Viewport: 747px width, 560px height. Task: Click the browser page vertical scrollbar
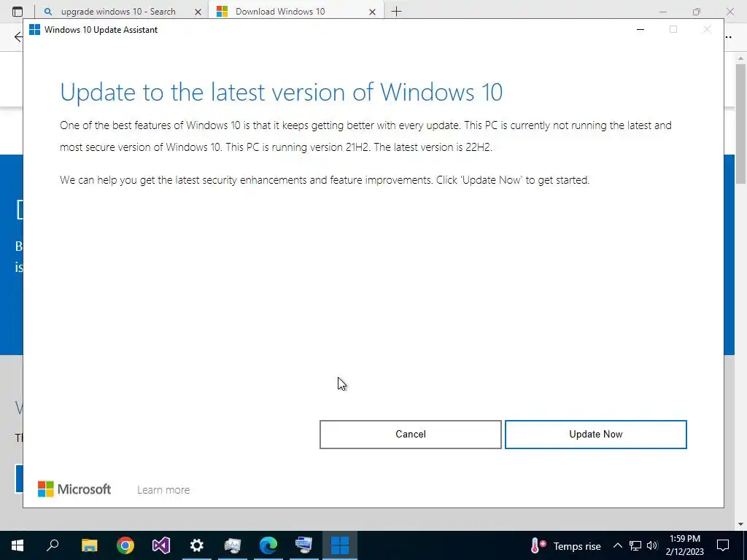point(741,124)
